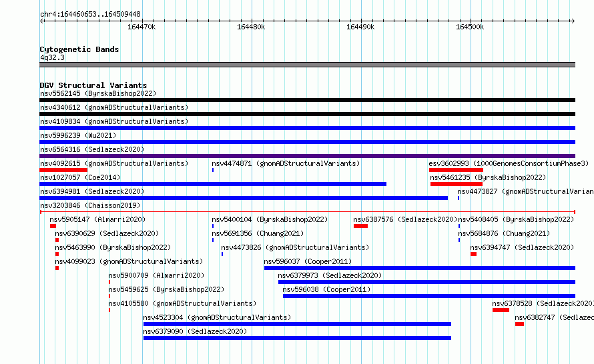The height and width of the screenshot is (364, 594).
Task: Click the blue bar under nsv1027057
Action: pos(213,184)
